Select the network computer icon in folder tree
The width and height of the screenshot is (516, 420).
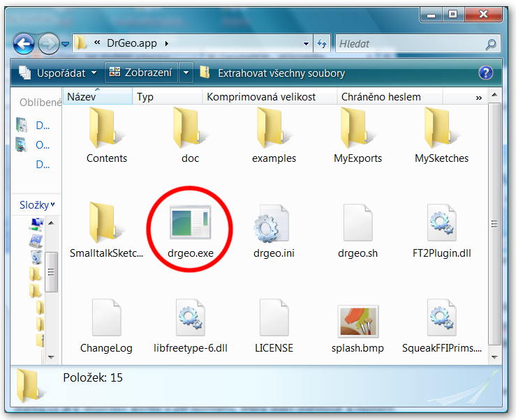tap(36, 224)
